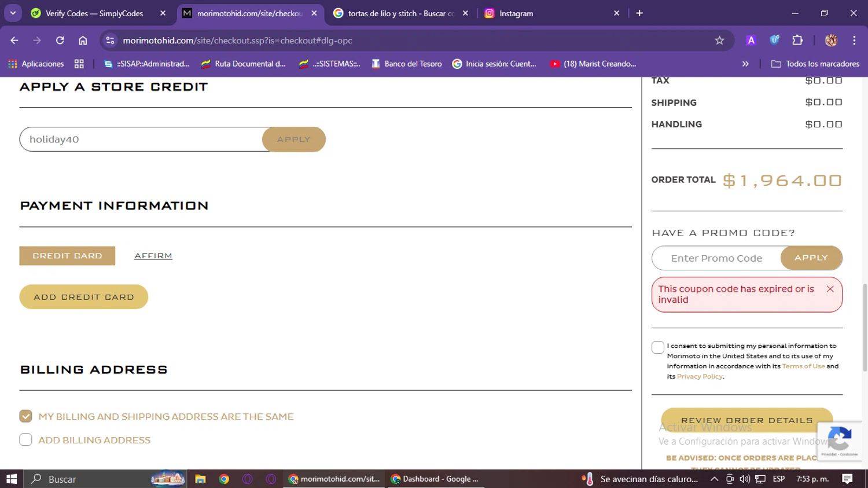
Task: Switch to Dashboard - Google taskbar window
Action: (x=436, y=479)
